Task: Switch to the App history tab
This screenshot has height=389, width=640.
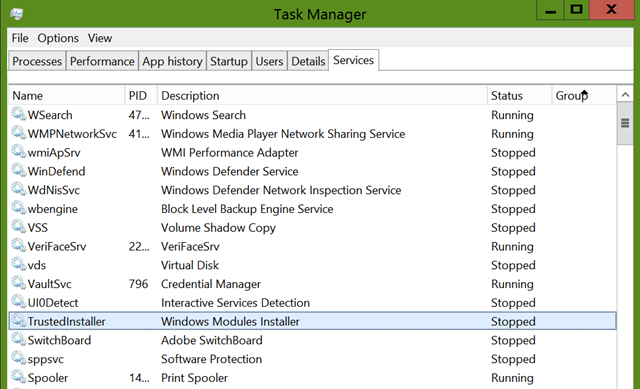Action: click(x=172, y=61)
